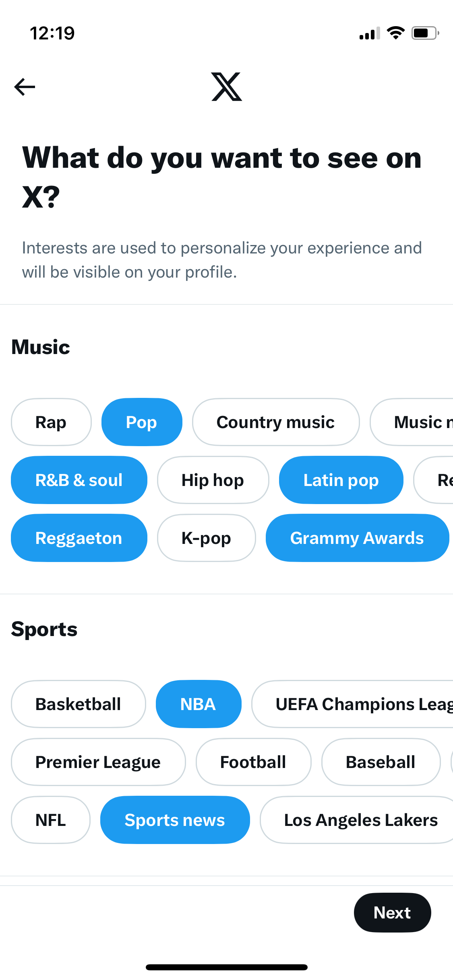Select the Los Angeles Lakers chip

click(x=357, y=820)
